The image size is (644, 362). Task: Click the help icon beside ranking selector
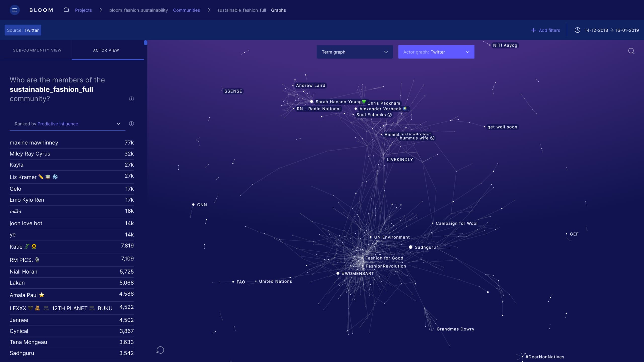[x=131, y=124]
